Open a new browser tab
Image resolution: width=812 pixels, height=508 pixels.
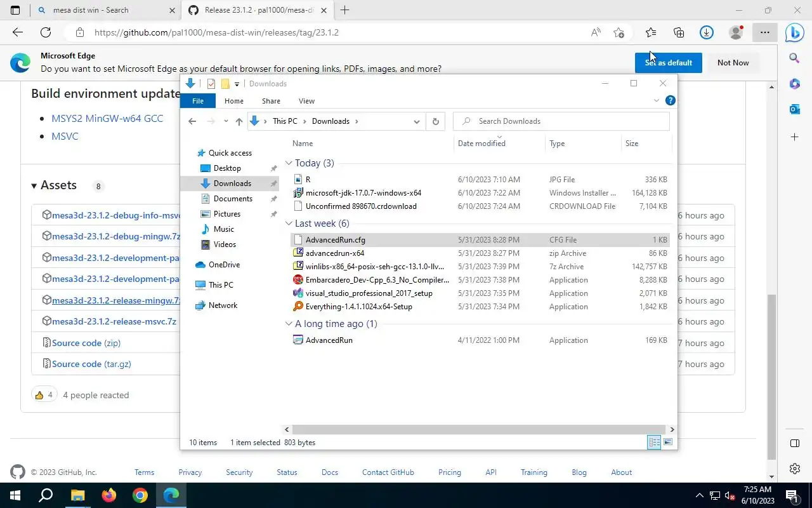[345, 10]
